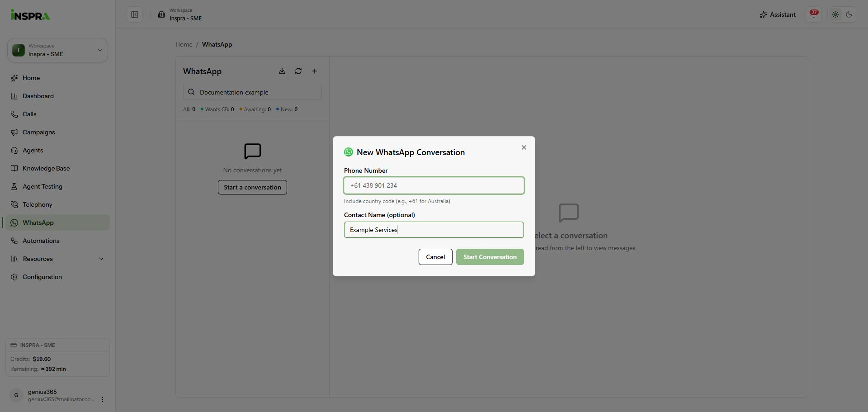Click the Inspra logo

tap(30, 15)
